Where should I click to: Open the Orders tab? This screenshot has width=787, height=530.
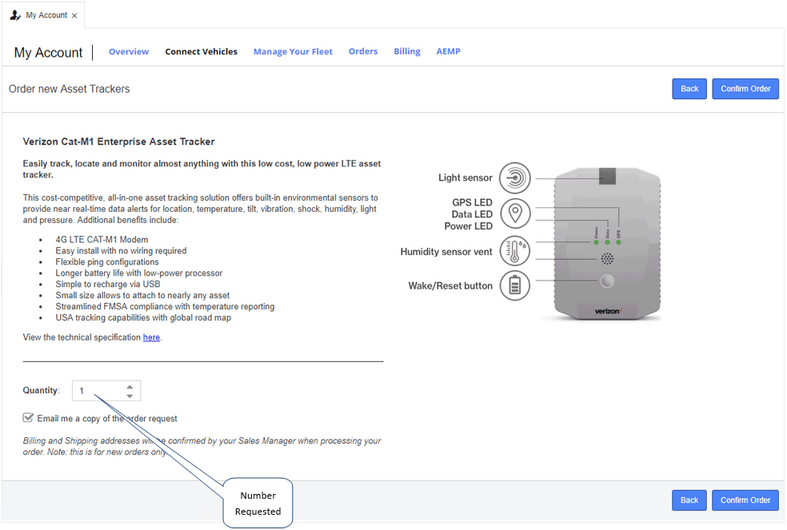363,51
